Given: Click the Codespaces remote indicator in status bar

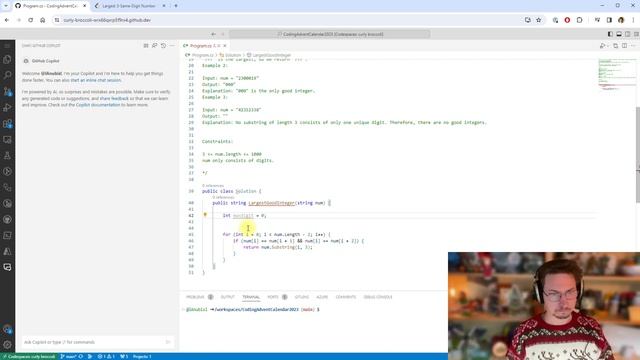Looking at the screenshot, I should 29,356.
